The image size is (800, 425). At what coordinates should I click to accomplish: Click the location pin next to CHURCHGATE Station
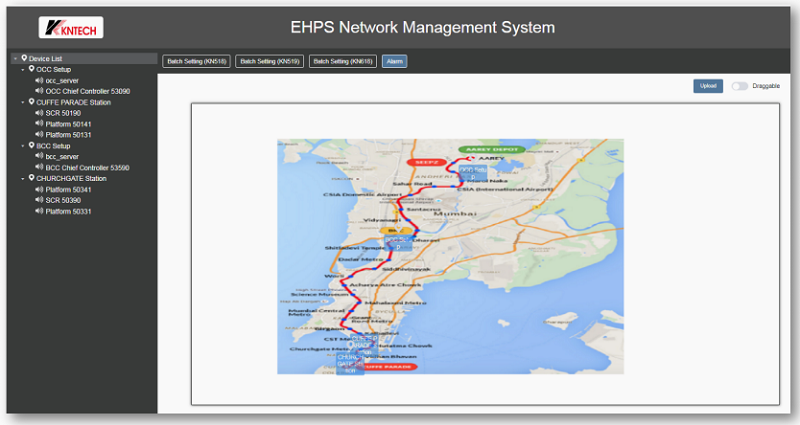coord(31,178)
